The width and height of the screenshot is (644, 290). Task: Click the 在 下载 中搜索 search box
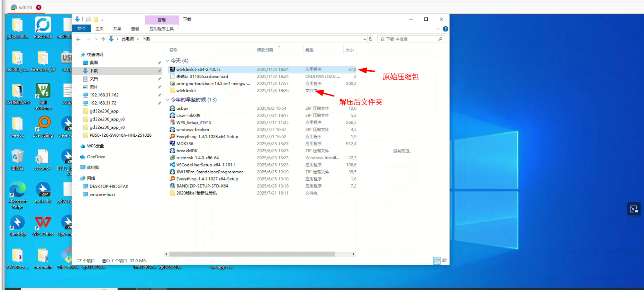click(x=408, y=39)
